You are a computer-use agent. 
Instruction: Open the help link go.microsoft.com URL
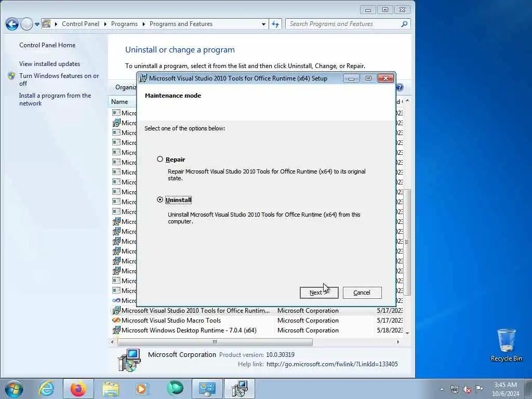point(332,364)
